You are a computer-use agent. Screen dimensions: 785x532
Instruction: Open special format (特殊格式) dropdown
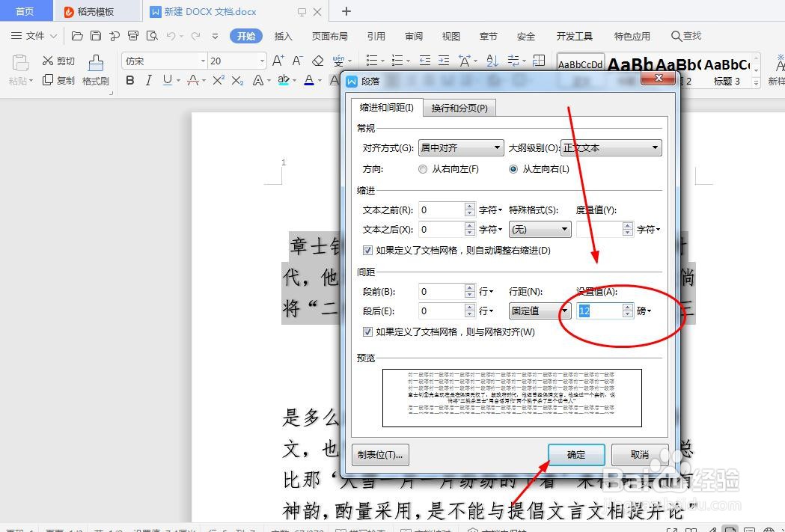click(540, 229)
